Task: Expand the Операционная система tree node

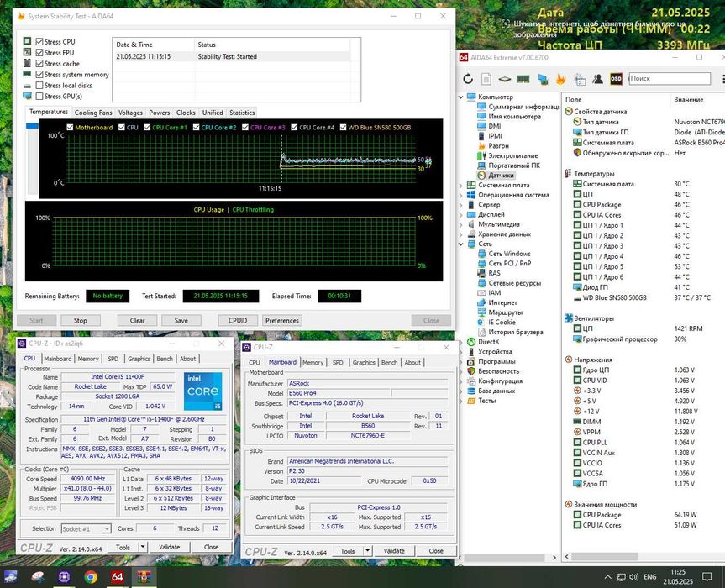Action: tap(460, 195)
